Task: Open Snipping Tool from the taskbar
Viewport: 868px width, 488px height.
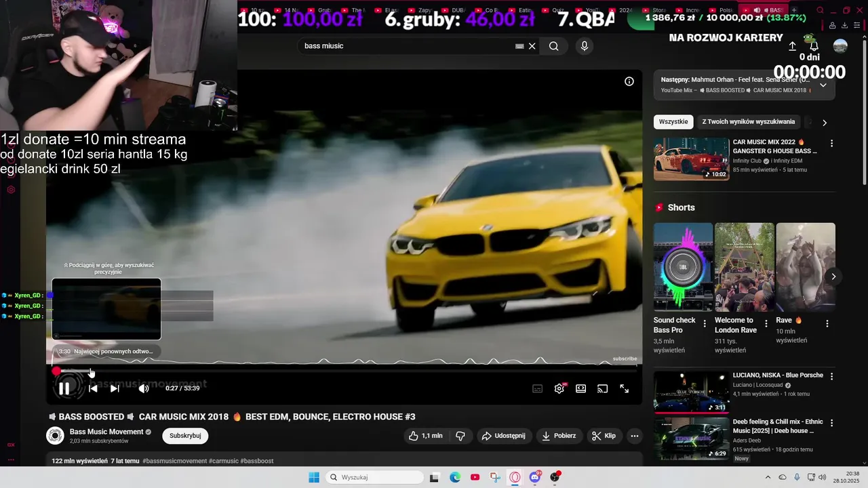Action: click(x=495, y=477)
